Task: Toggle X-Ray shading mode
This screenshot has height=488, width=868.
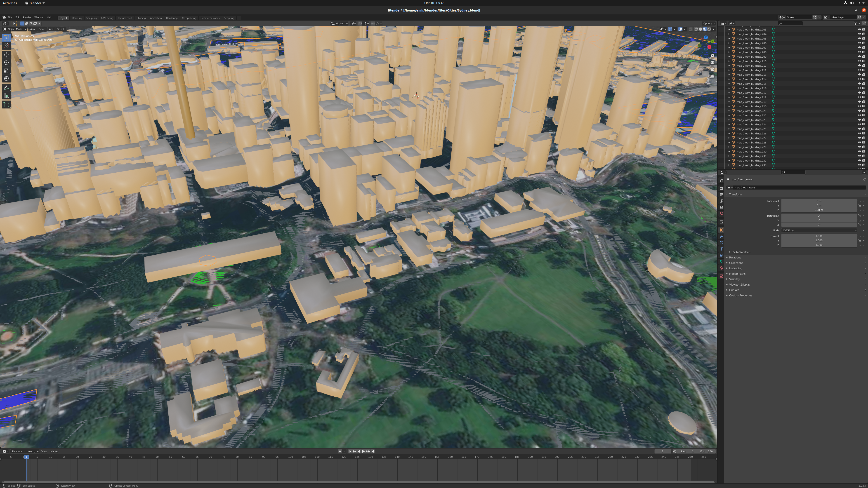Action: (x=690, y=29)
